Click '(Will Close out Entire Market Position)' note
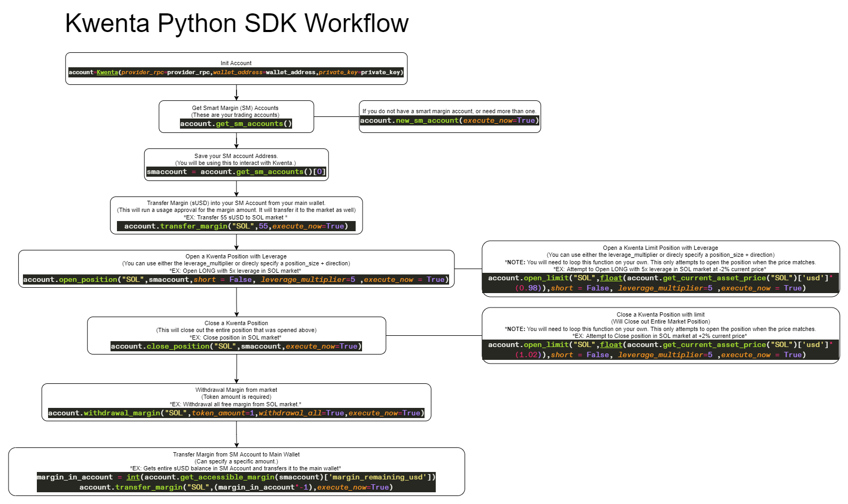Image resolution: width=848 pixels, height=504 pixels. click(661, 321)
